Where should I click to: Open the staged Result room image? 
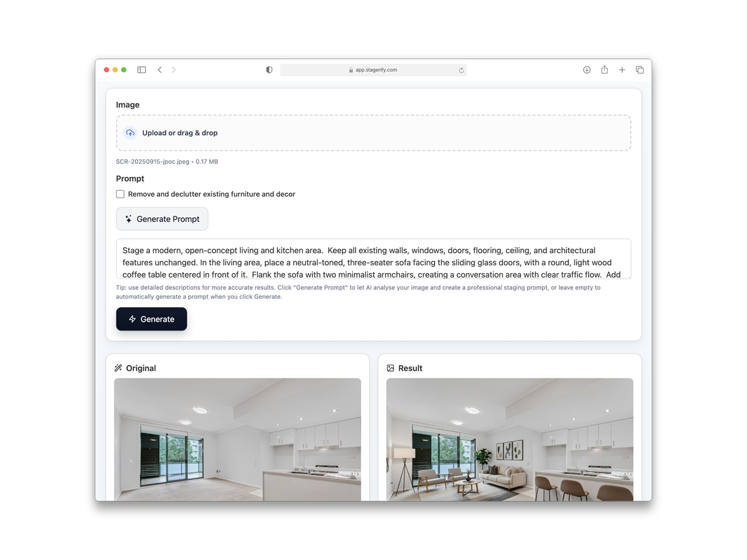tap(510, 440)
